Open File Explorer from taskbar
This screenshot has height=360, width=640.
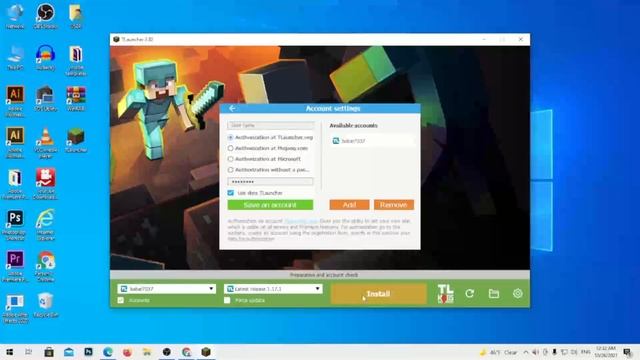click(147, 352)
